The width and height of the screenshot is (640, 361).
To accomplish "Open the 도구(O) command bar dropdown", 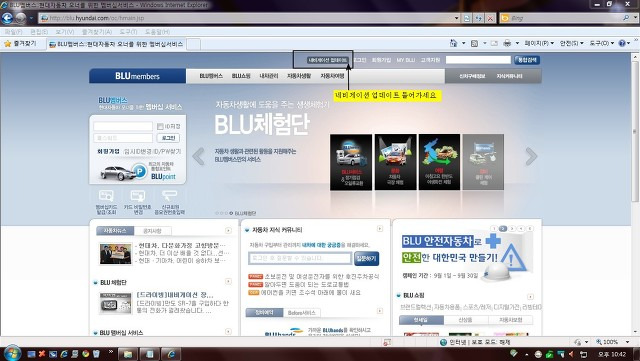I will click(601, 43).
